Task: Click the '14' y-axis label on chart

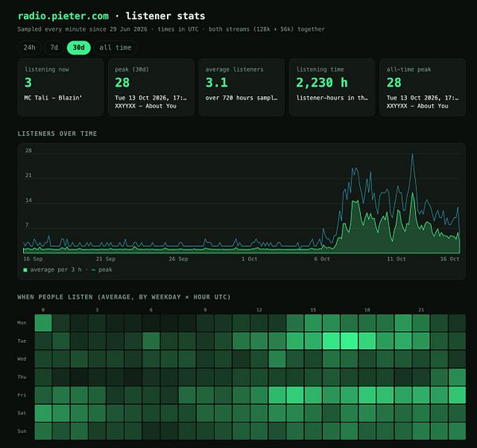Action: pyautogui.click(x=29, y=201)
